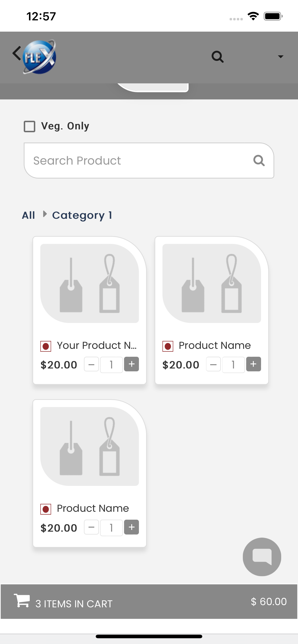Open cart via shopping cart icon
298x644 pixels.
point(22,600)
